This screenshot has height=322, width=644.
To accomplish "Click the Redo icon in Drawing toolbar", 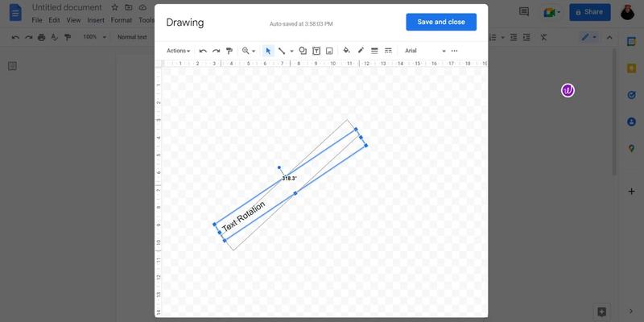I will 216,51.
